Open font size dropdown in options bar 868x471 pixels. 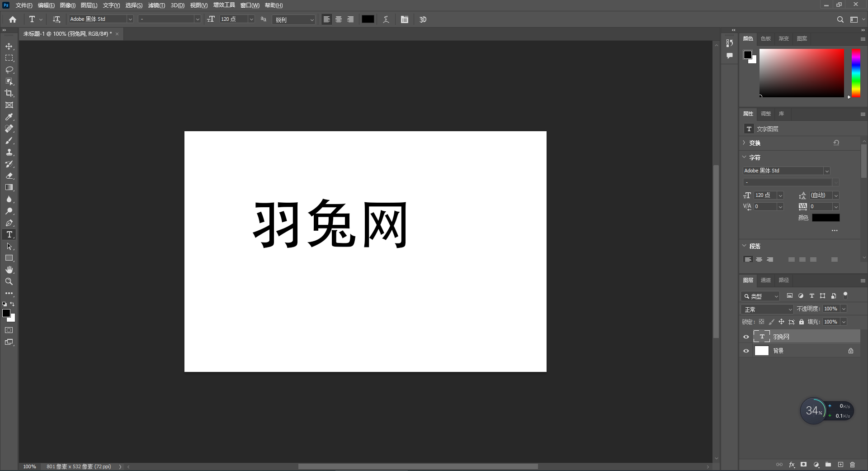[251, 19]
